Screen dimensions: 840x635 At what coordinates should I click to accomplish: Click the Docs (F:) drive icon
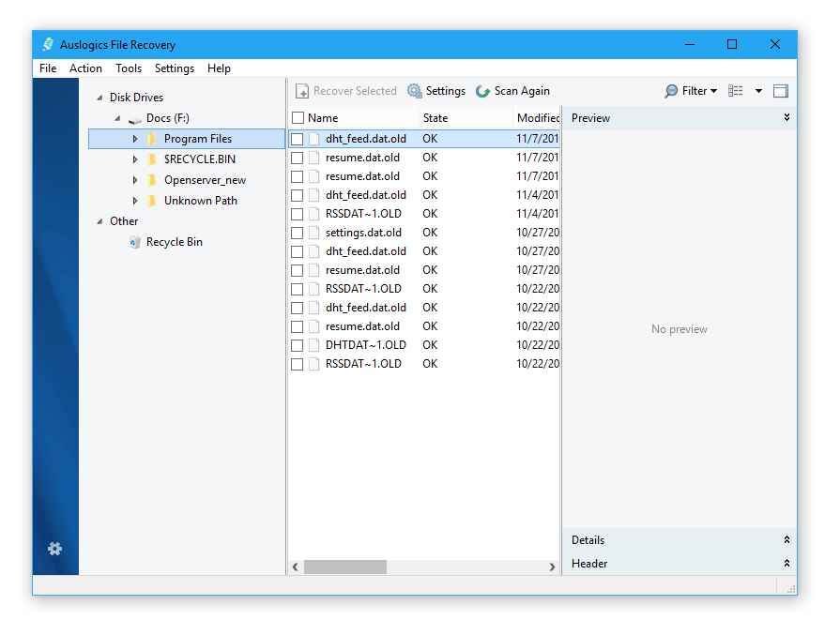click(x=135, y=119)
